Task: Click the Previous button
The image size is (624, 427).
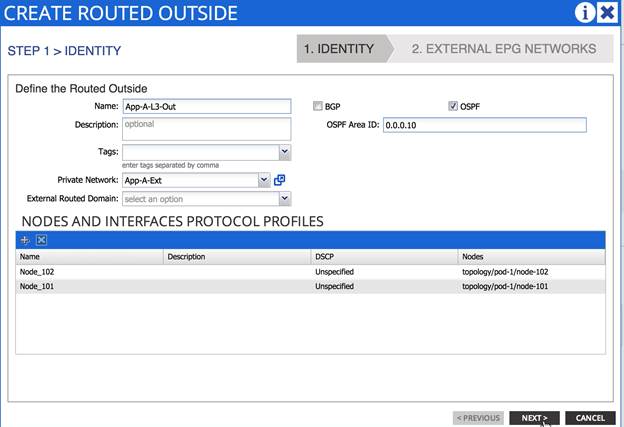Action: pyautogui.click(x=478, y=418)
